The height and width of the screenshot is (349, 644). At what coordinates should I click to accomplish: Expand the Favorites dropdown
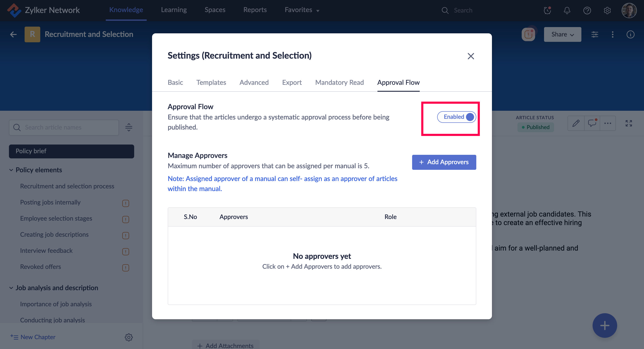point(302,10)
